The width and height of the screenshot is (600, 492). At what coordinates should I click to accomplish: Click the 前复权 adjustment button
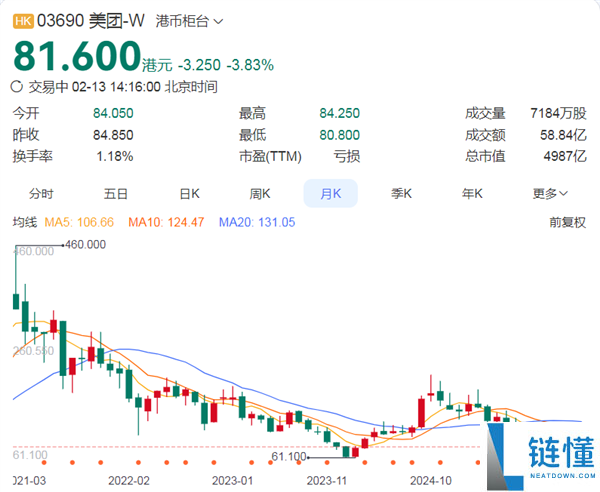click(567, 222)
